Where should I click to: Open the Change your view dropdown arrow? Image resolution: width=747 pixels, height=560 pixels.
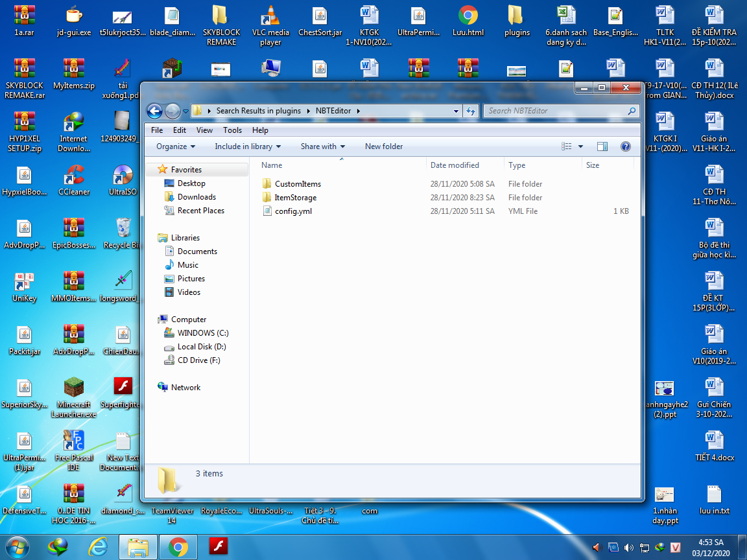pyautogui.click(x=580, y=146)
